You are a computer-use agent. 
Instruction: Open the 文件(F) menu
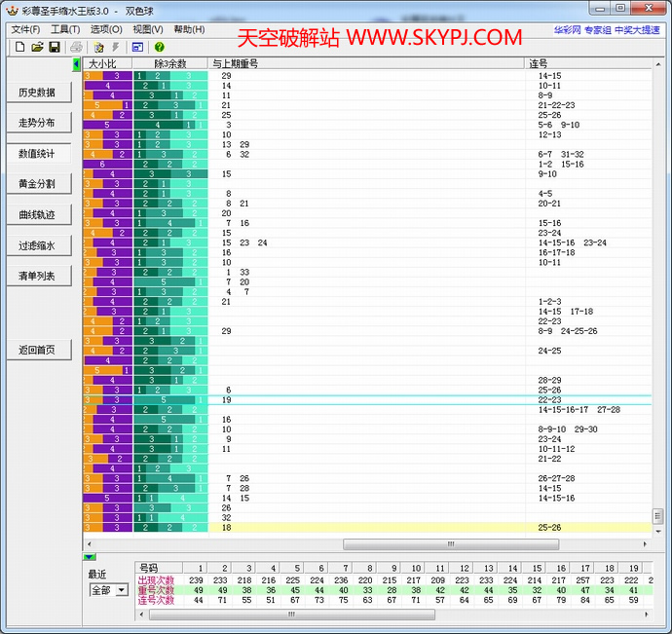pos(25,30)
